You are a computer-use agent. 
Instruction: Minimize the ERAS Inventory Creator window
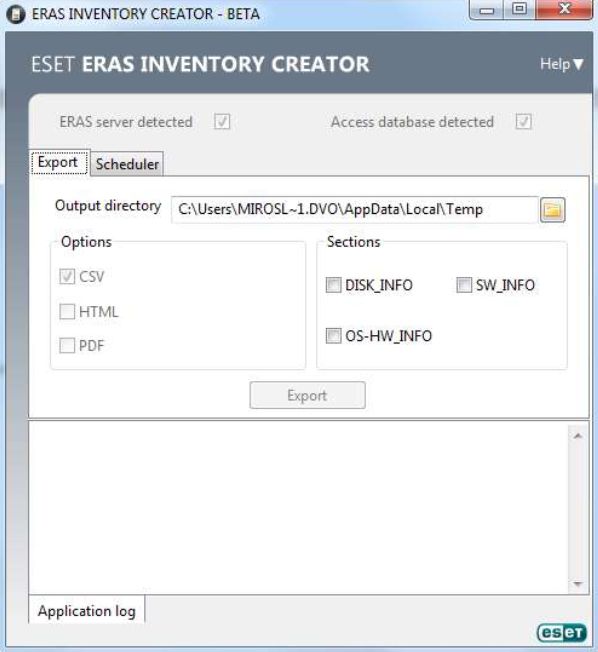[486, 10]
